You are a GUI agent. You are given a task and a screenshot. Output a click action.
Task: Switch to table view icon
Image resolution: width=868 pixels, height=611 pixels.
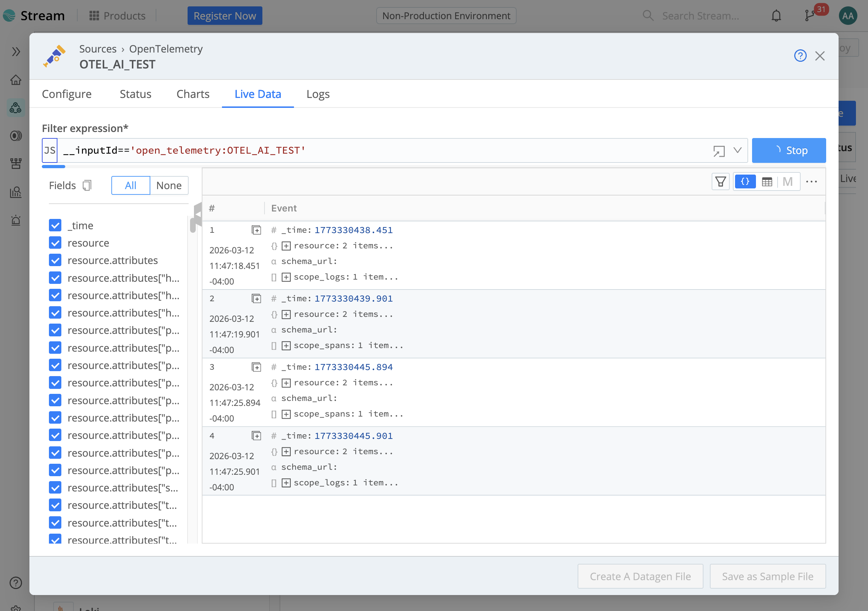click(767, 182)
